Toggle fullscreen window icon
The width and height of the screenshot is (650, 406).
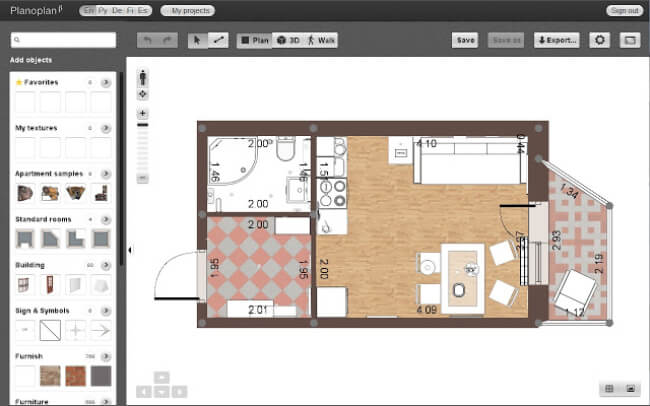point(630,40)
